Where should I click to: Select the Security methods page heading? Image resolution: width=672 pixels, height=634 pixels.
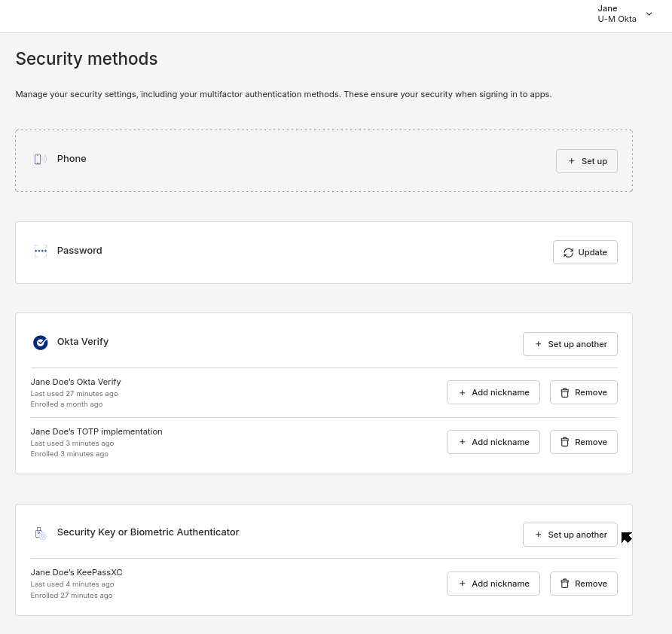(x=86, y=59)
